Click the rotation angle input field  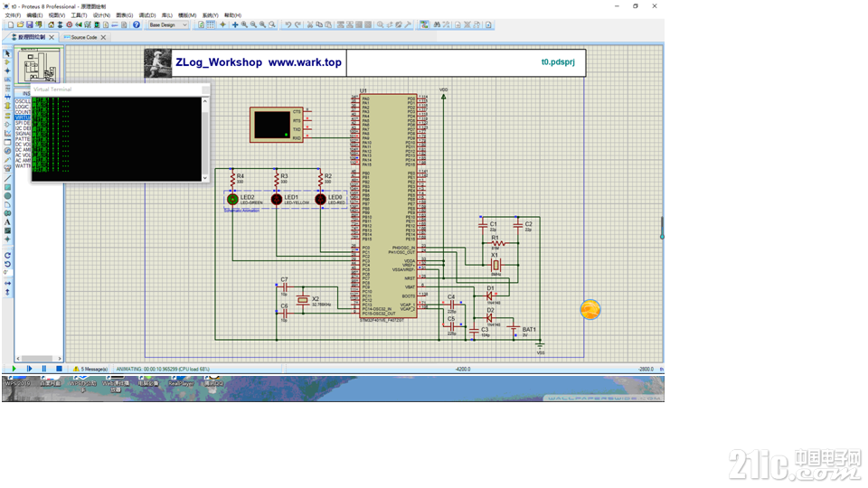[x=7, y=273]
